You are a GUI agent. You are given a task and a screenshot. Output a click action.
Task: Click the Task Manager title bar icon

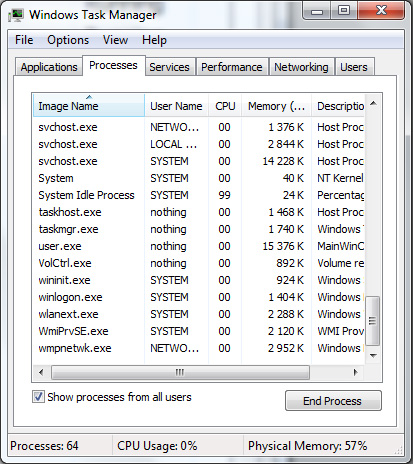pos(16,15)
